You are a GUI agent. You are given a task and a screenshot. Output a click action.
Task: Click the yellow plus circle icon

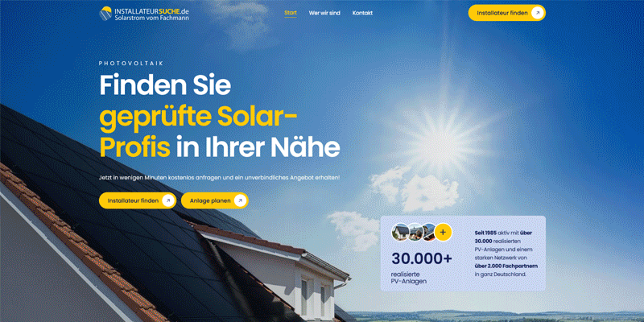click(x=443, y=233)
